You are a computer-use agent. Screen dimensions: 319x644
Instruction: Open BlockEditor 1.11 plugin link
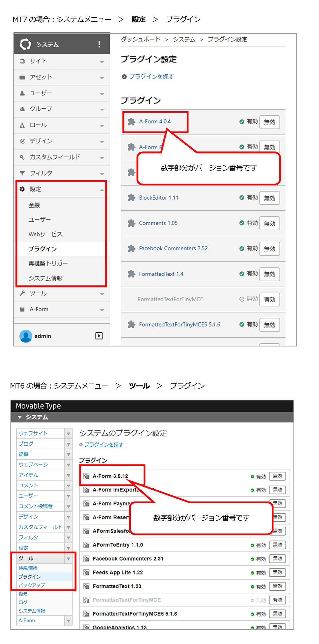[x=159, y=198]
